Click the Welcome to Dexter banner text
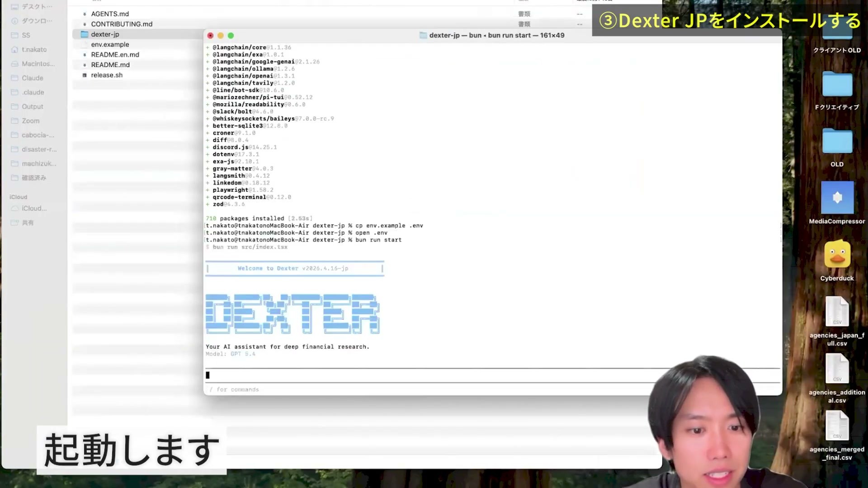 pyautogui.click(x=293, y=268)
